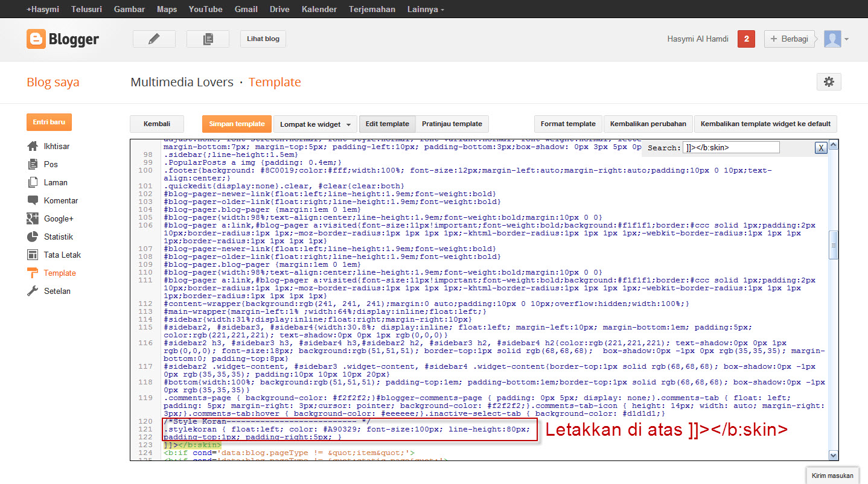Close the search bar with X button

tap(821, 148)
